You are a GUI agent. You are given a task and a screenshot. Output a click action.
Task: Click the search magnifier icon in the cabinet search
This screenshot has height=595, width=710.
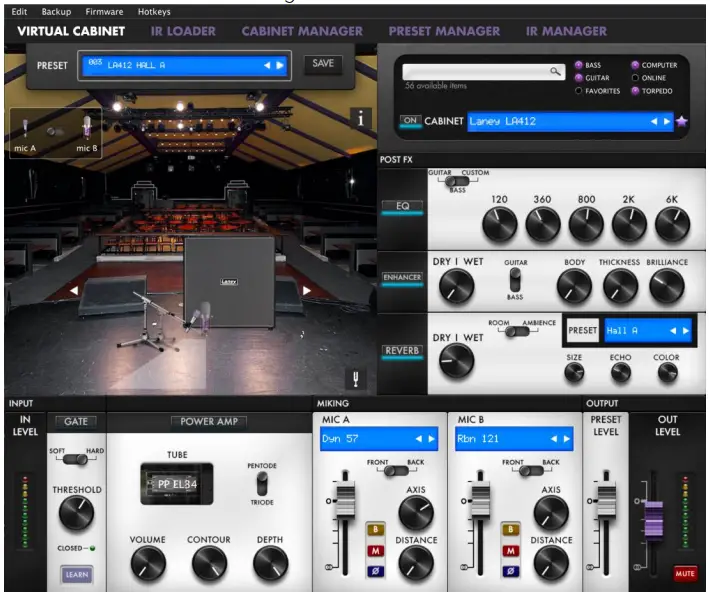pos(555,71)
